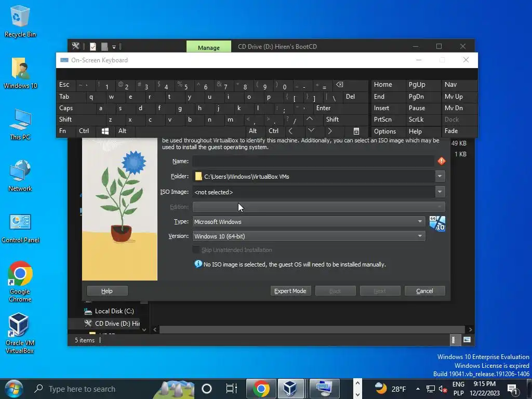Click the clock showing 9:15 PM
Viewport: 532px width, 399px height.
tap(485, 384)
